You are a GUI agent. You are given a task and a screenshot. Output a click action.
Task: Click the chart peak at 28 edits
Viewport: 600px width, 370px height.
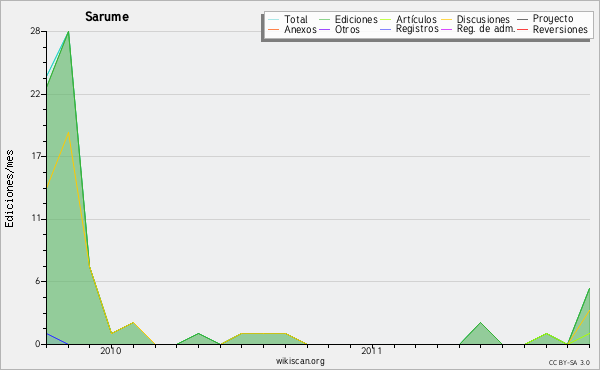[x=68, y=31]
